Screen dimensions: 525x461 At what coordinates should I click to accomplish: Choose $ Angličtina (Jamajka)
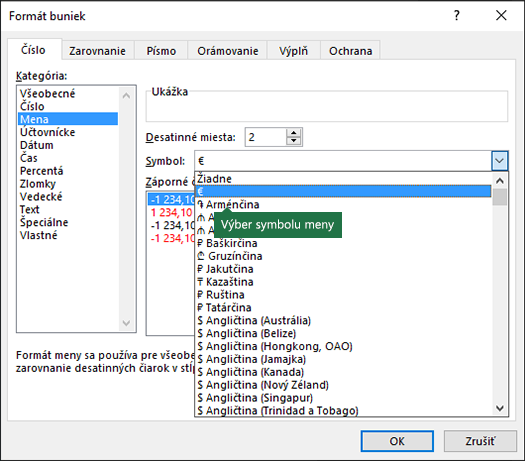(x=344, y=359)
